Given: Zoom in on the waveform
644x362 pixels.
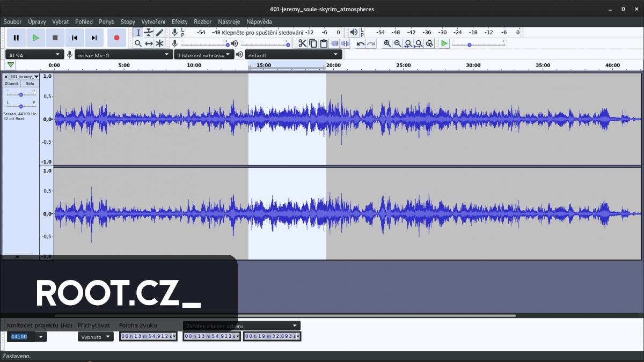Looking at the screenshot, I should pos(387,43).
